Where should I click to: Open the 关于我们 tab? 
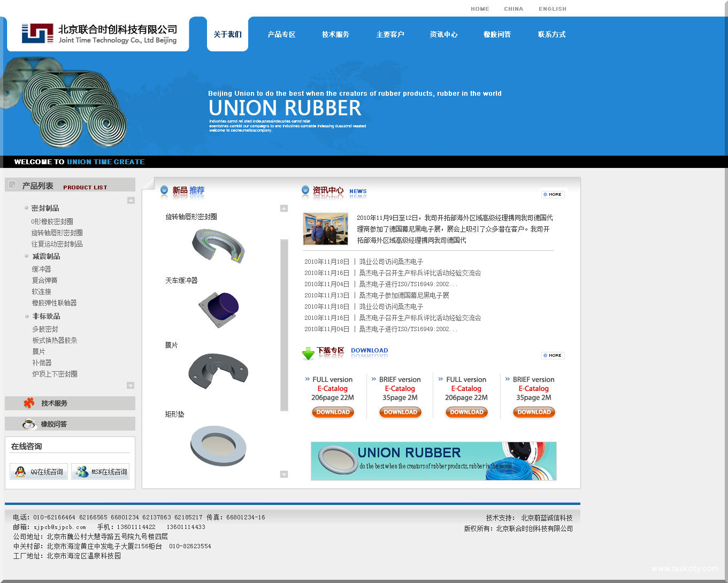point(227,34)
